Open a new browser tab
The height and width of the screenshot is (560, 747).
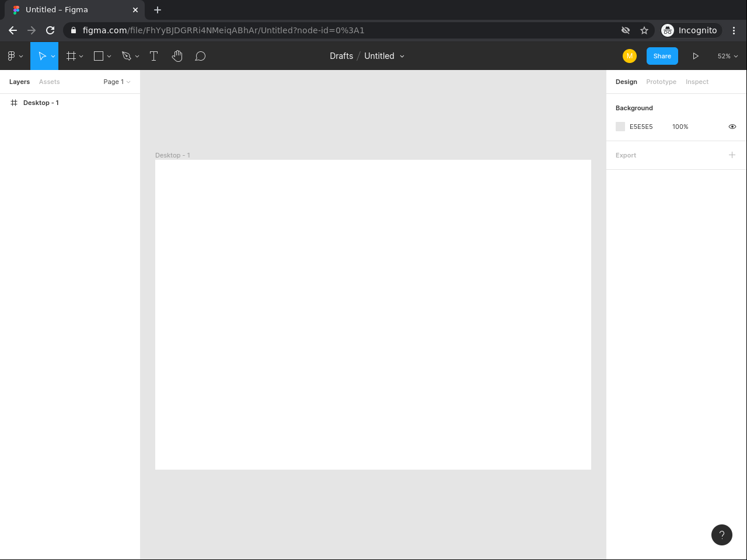158,10
